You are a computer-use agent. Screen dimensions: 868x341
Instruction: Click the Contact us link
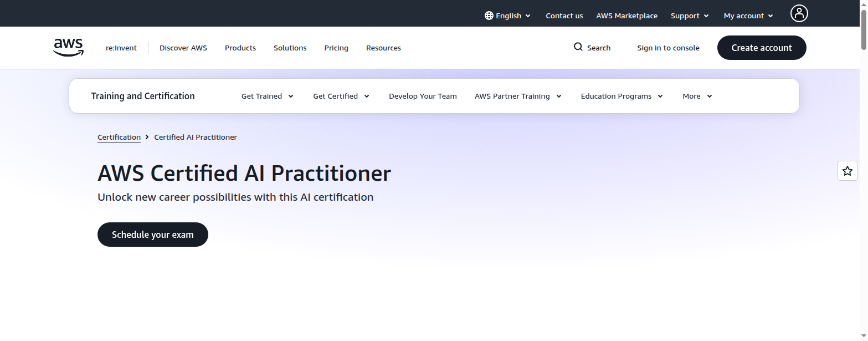(564, 16)
